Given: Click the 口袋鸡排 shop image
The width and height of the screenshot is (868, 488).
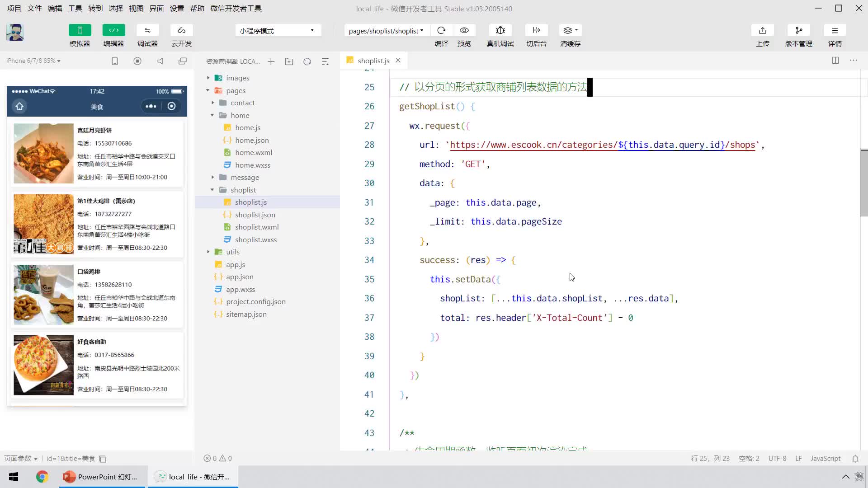Looking at the screenshot, I should click(43, 294).
